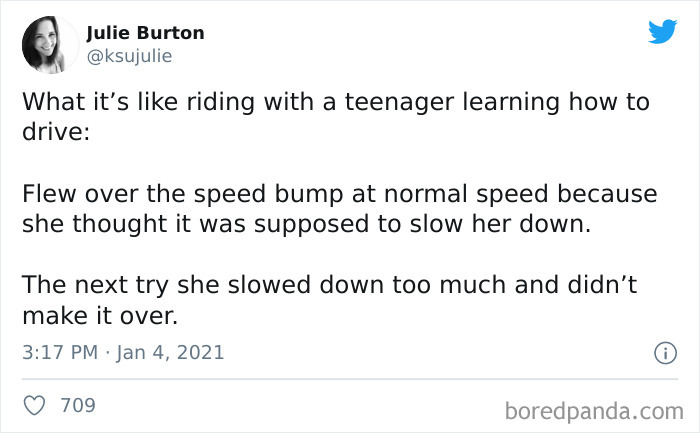Open the tweet info icon

[x=665, y=353]
